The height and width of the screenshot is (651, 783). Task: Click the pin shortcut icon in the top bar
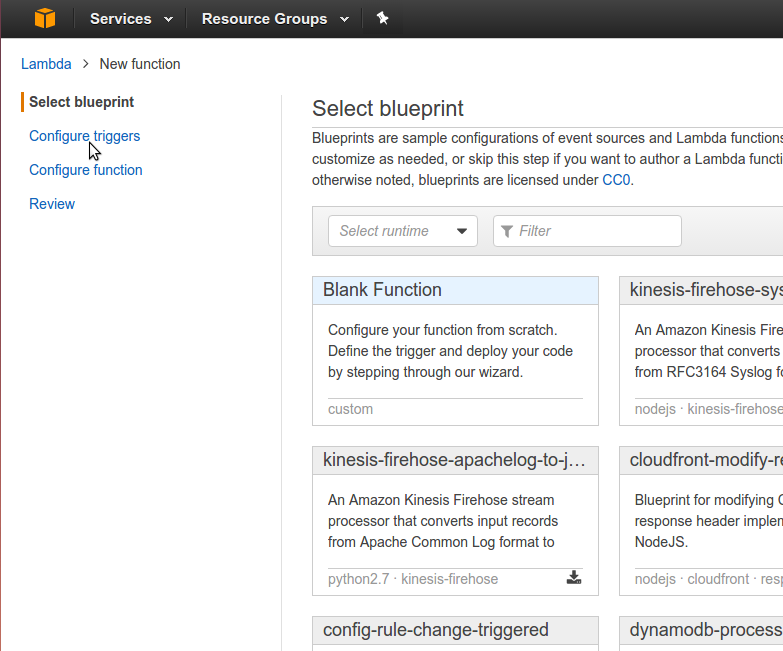coord(383,18)
